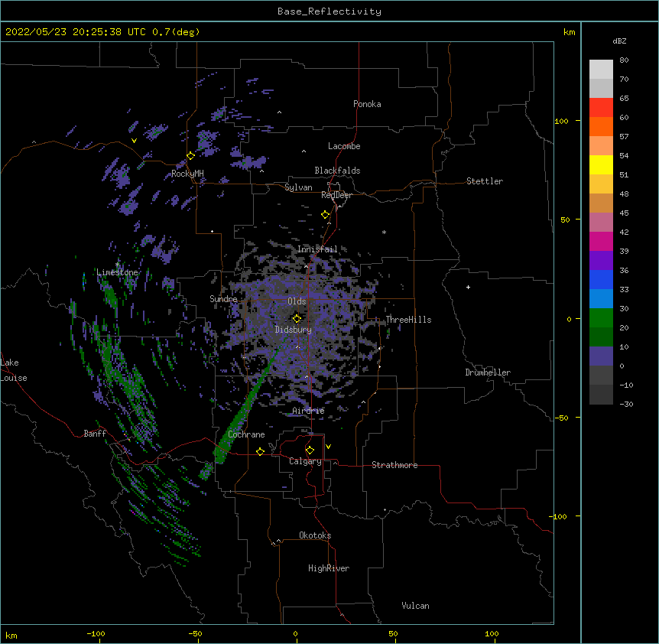Click the HighRiver label
Image resolution: width=659 pixels, height=644 pixels.
329,568
